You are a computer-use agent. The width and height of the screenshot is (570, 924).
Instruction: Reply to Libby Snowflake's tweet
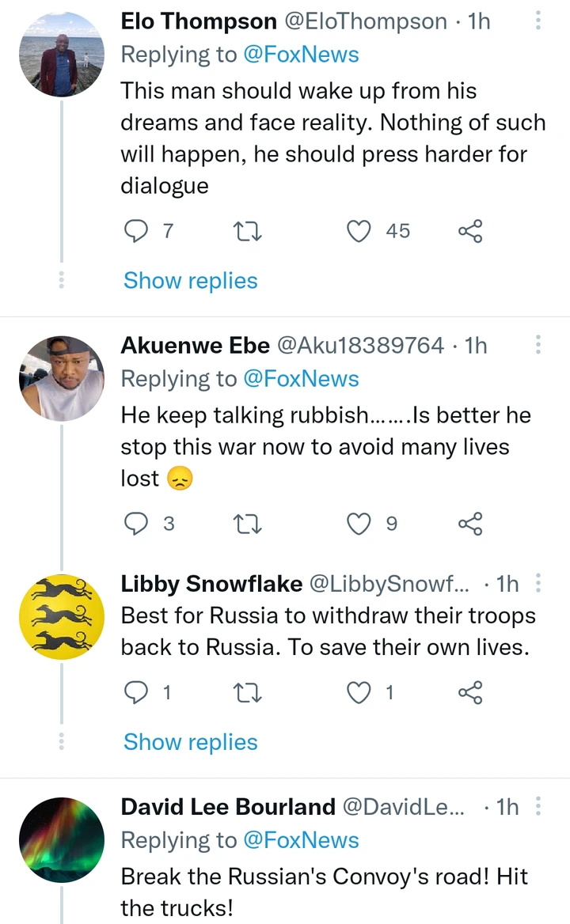tap(138, 693)
